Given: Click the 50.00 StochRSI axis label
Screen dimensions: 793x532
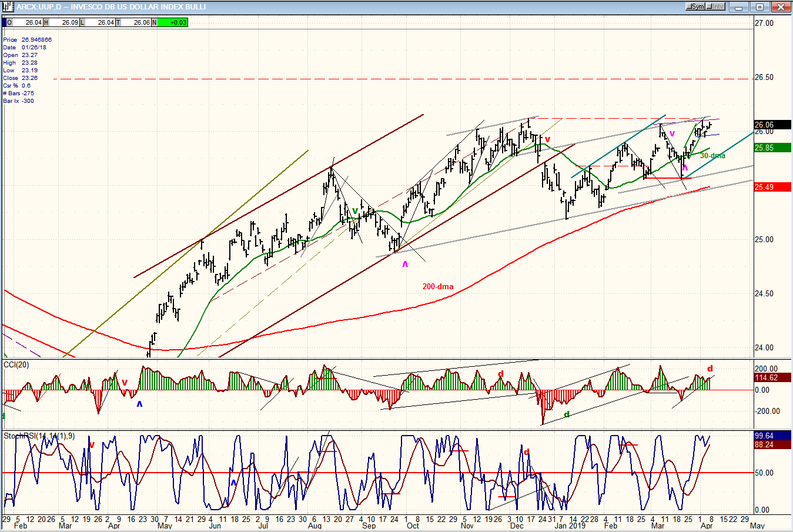Looking at the screenshot, I should point(764,473).
